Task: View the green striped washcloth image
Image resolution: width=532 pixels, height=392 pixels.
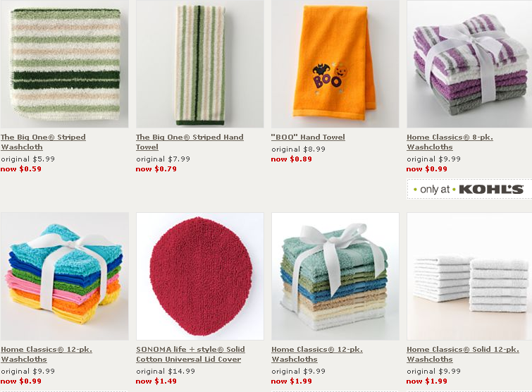Action: 64,64
